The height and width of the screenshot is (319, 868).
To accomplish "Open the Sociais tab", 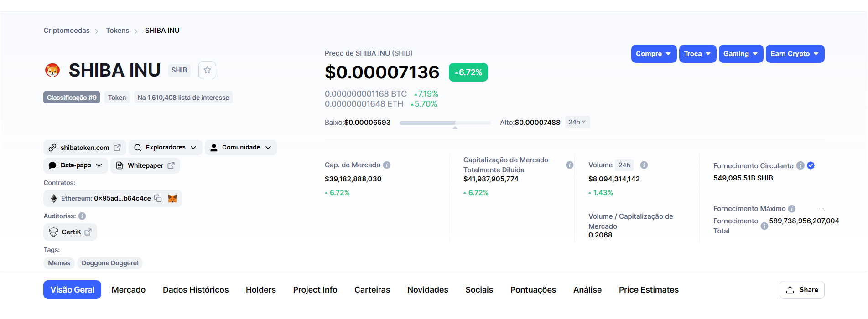I will [x=479, y=290].
